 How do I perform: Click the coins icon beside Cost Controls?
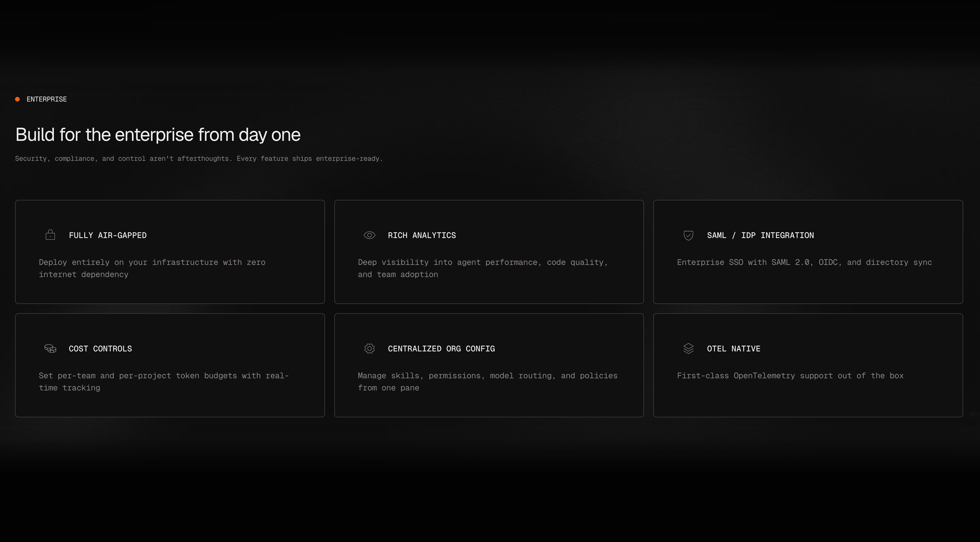[50, 349]
